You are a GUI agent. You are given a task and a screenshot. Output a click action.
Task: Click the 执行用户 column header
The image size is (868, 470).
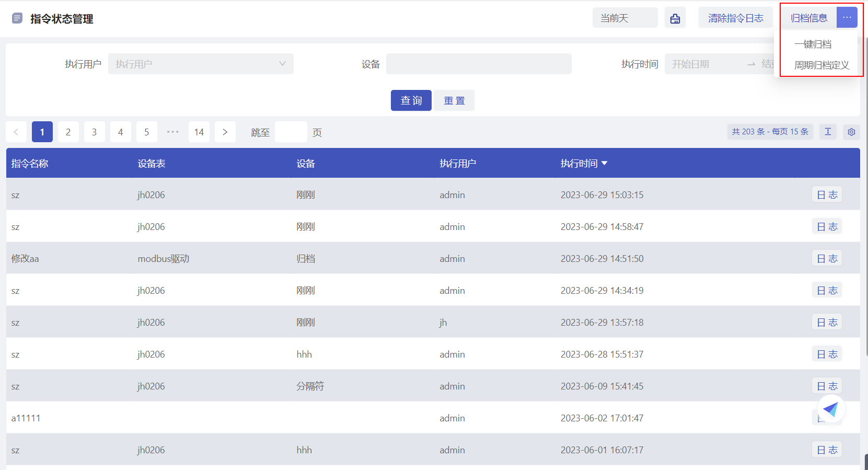pyautogui.click(x=458, y=163)
